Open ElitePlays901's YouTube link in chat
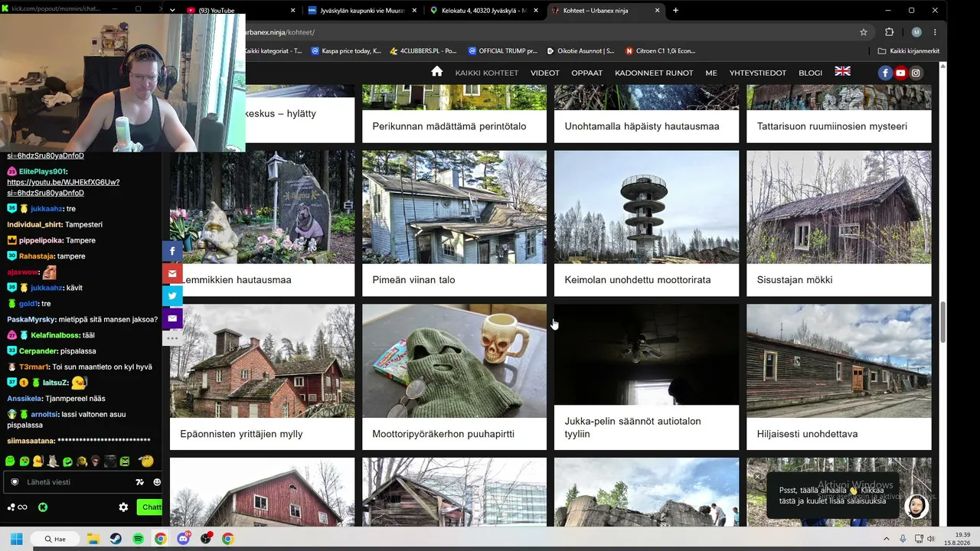980x551 pixels. 64,187
